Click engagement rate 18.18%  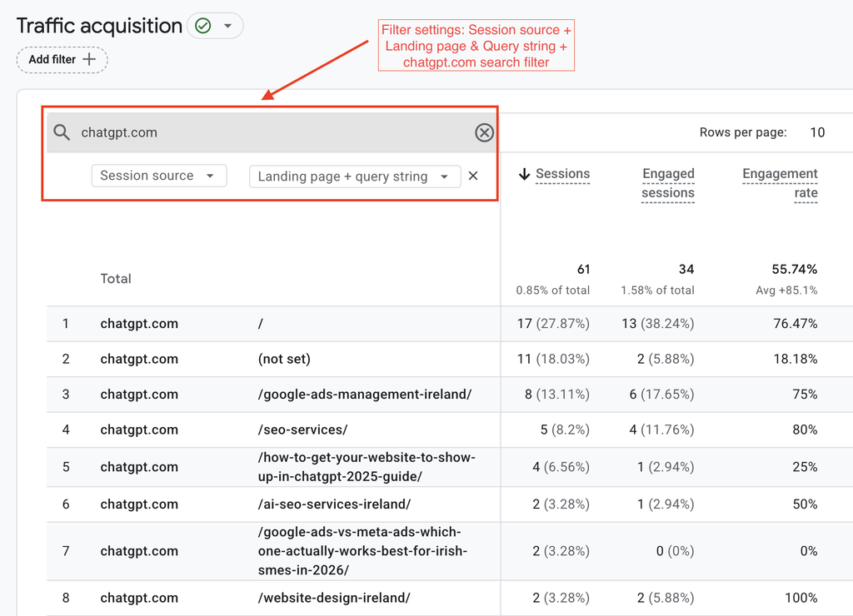pos(796,360)
